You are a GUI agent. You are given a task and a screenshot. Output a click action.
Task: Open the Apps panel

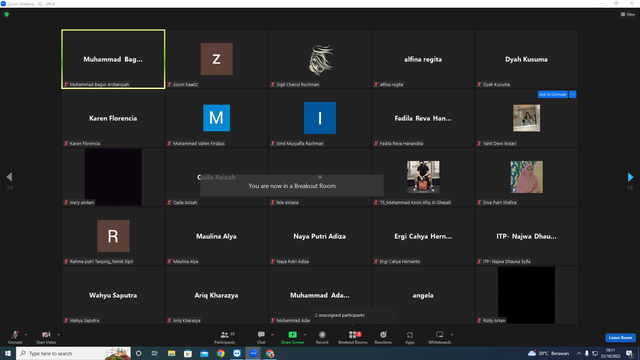(410, 337)
